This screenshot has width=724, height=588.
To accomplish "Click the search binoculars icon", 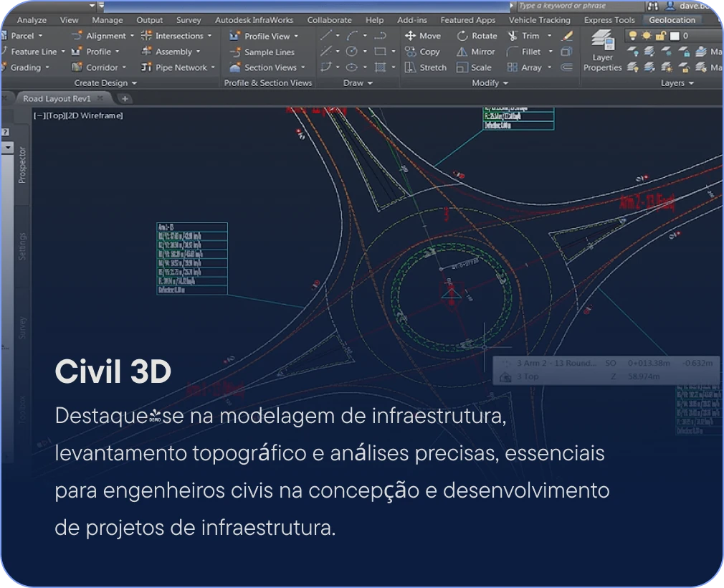I will click(652, 6).
